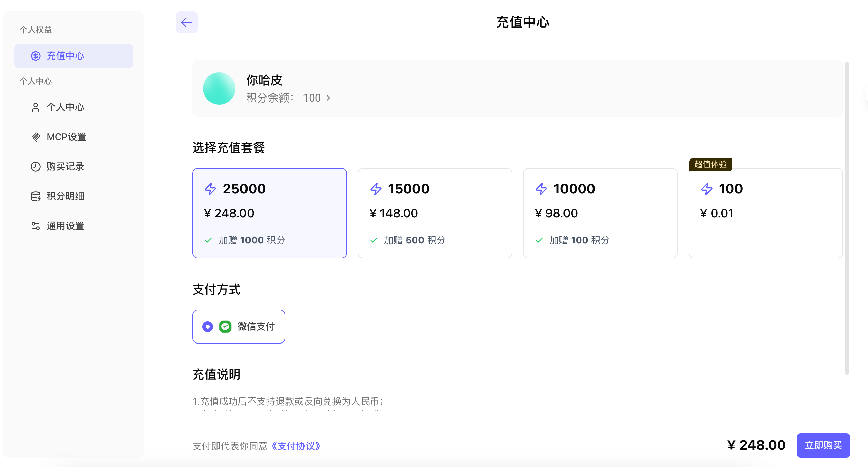Screen dimensions: 868x467
Task: Click the recharge center coin icon
Action: (36, 56)
